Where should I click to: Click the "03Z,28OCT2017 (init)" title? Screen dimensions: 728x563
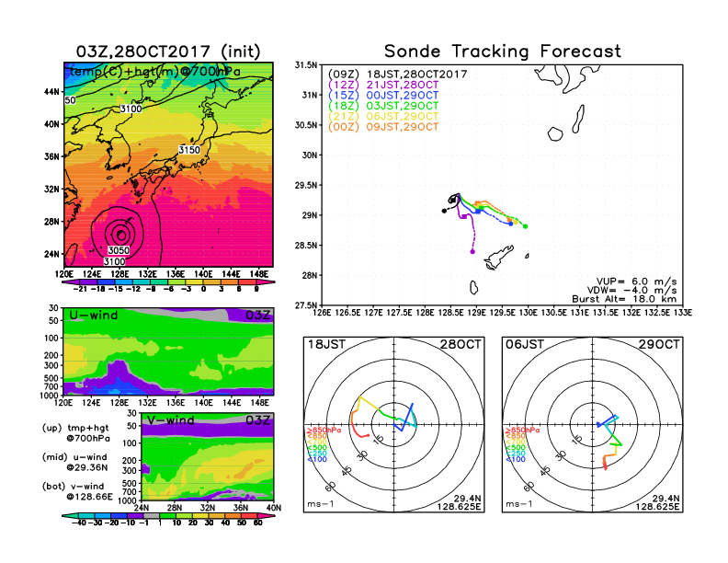pyautogui.click(x=168, y=52)
